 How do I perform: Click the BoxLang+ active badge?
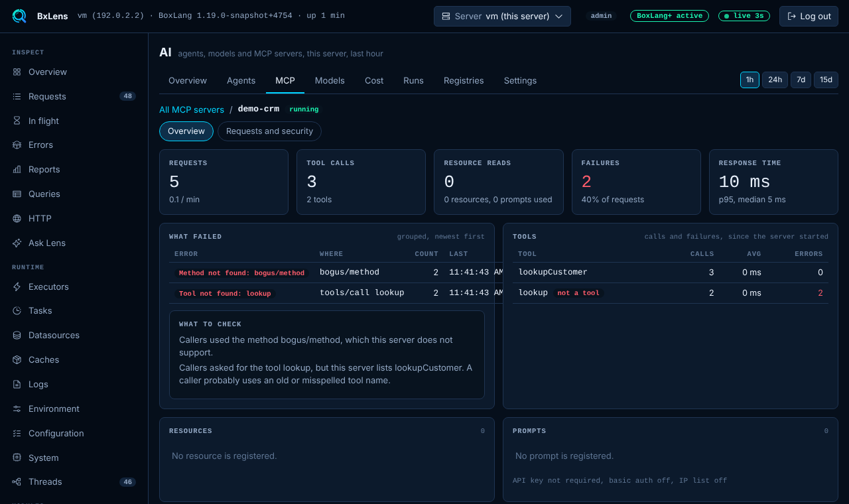tap(669, 16)
